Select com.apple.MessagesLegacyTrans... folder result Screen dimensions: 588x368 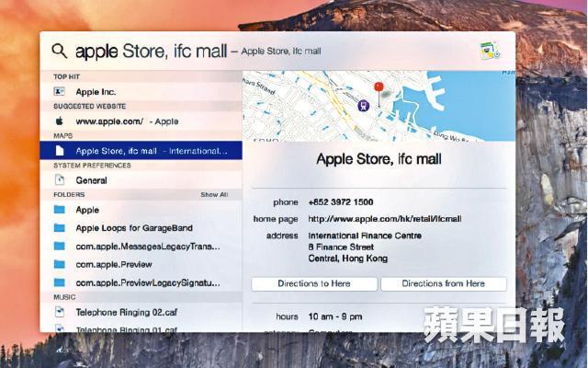(x=141, y=247)
